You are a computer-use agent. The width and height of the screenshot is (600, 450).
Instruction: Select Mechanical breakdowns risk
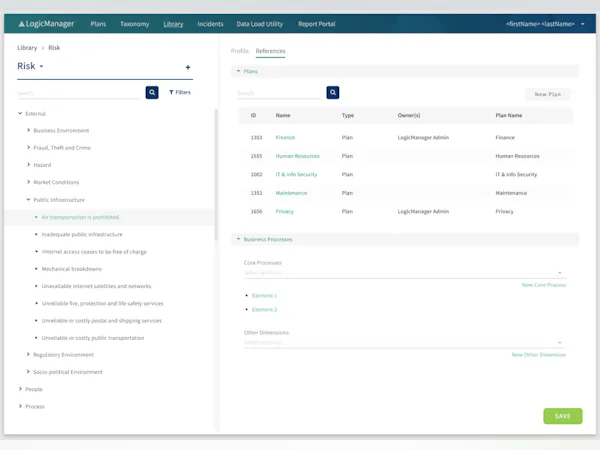click(x=72, y=269)
